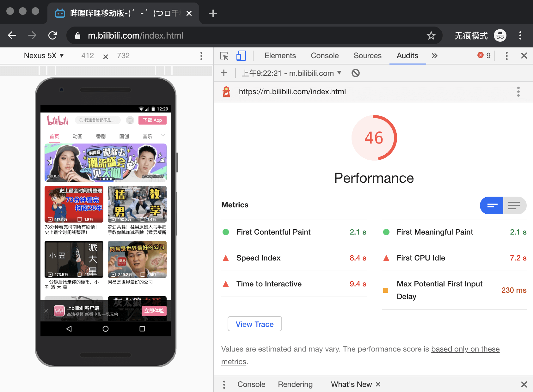Click the new audit plus icon

(224, 73)
